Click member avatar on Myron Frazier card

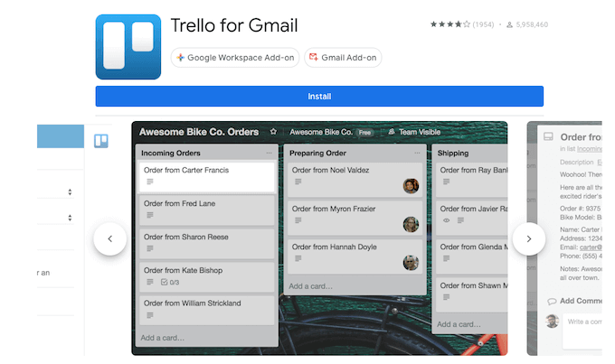411,224
